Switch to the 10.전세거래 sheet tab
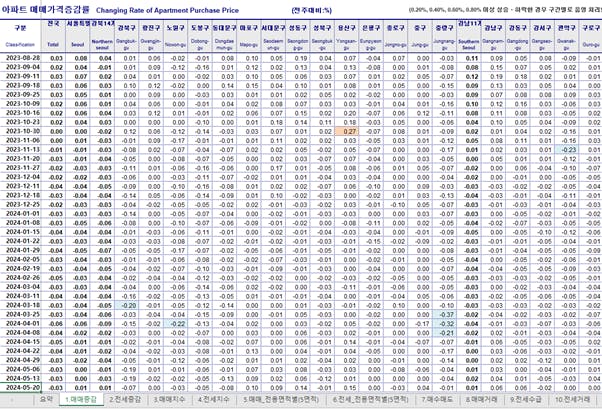This screenshot has height=409, width=602. [x=572, y=399]
